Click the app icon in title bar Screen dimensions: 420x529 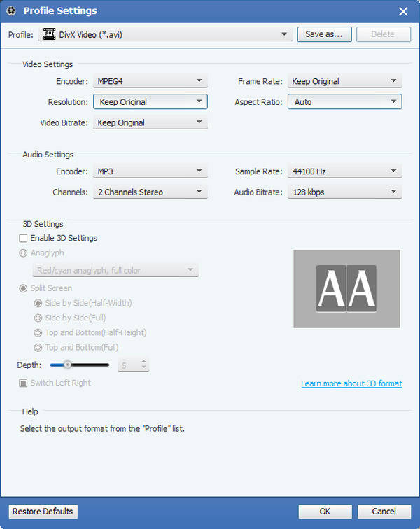(x=11, y=10)
